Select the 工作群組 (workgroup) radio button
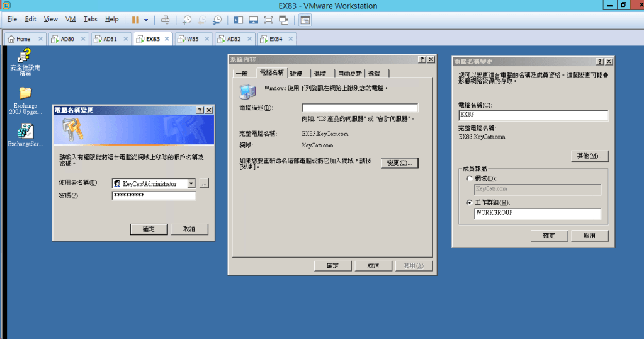Viewport: 644px width, 339px height. pyautogui.click(x=469, y=202)
